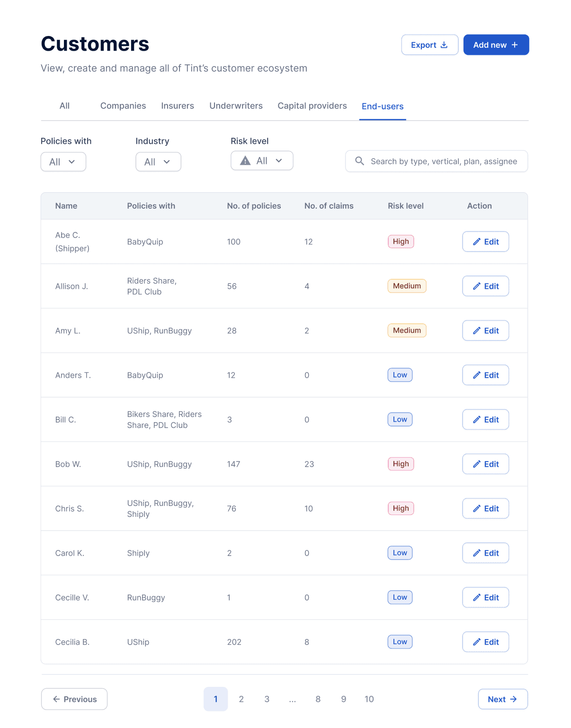Click the No. of policies header
Image resolution: width=571 pixels, height=728 pixels.
pos(254,206)
